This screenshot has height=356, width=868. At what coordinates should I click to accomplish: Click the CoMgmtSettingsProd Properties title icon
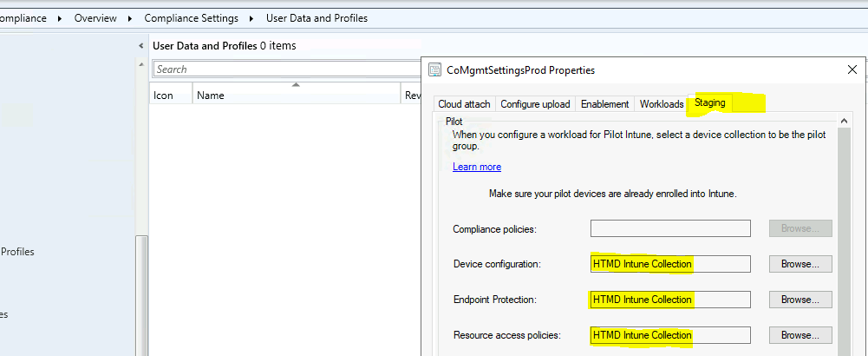click(x=435, y=69)
